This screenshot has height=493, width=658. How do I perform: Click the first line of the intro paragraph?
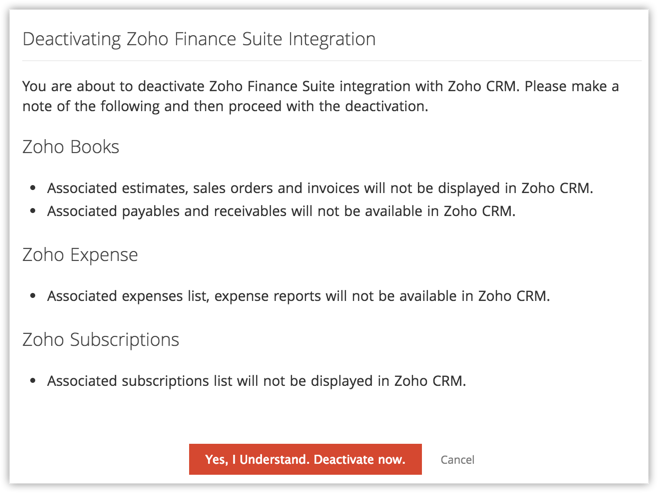coord(320,87)
